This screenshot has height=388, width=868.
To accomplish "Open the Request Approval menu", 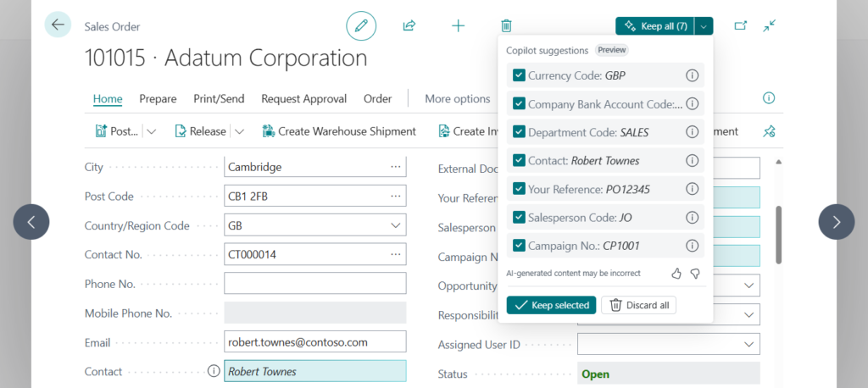I will tap(303, 99).
